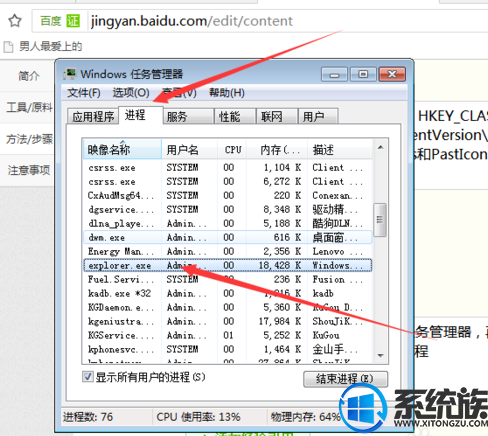The height and width of the screenshot is (436, 488).
Task: Click 进程数: 76 in status bar
Action: tap(88, 417)
